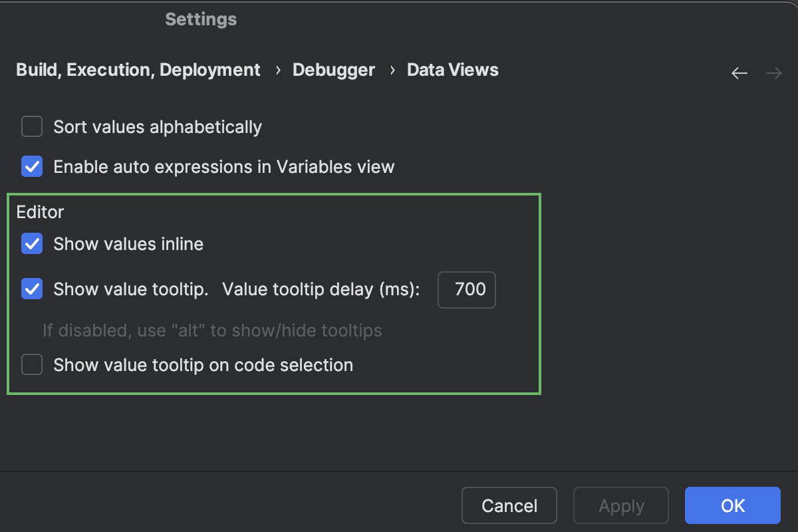Screen dimensions: 798x532
Task: Navigate back using the left arrow icon
Action: [x=739, y=73]
